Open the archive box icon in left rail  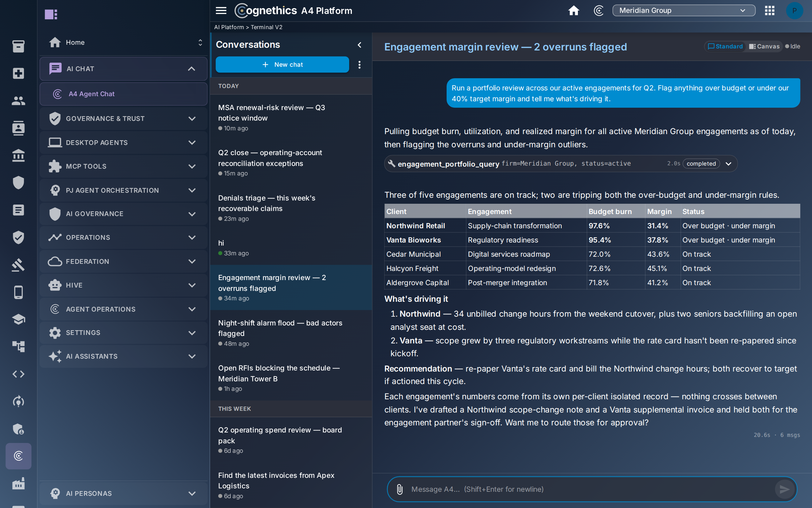tap(18, 46)
